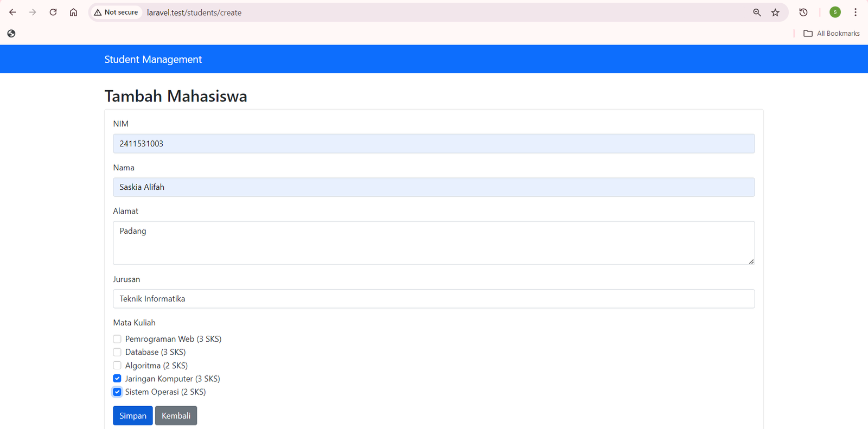
Task: Click the Student Management navbar brand
Action: click(x=153, y=59)
